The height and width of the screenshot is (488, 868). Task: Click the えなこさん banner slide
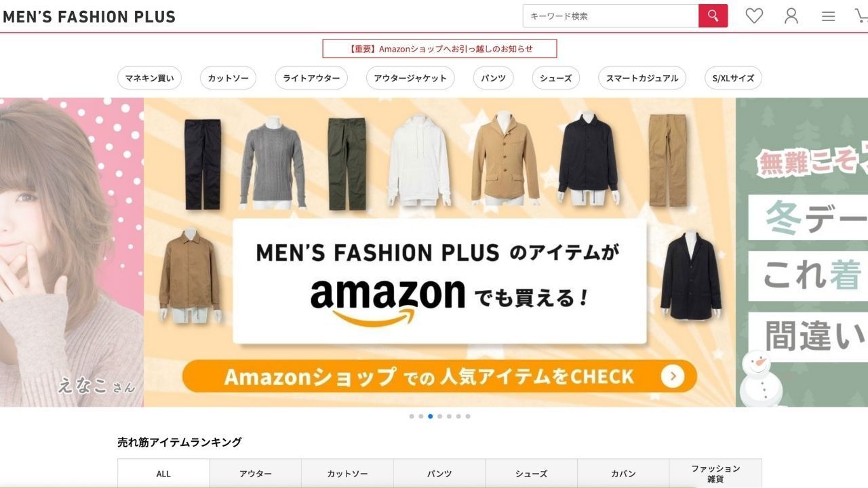click(x=72, y=252)
